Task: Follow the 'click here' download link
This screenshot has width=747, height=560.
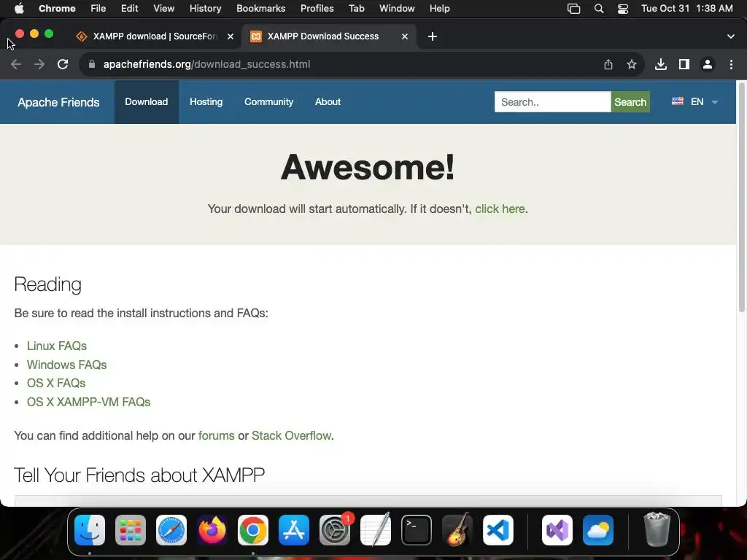Action: [500, 209]
